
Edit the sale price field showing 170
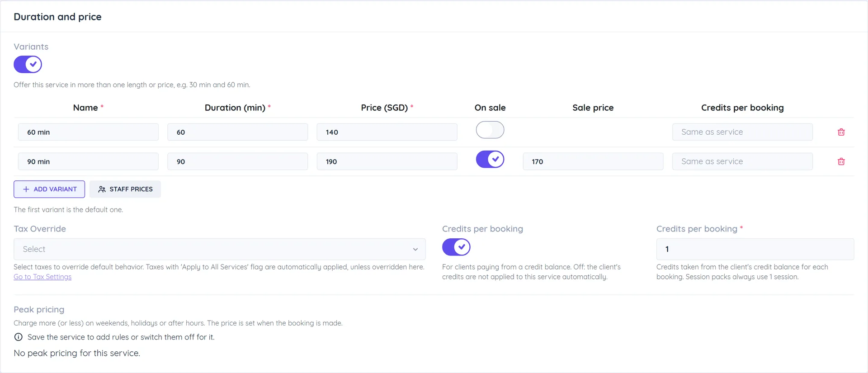coord(593,161)
